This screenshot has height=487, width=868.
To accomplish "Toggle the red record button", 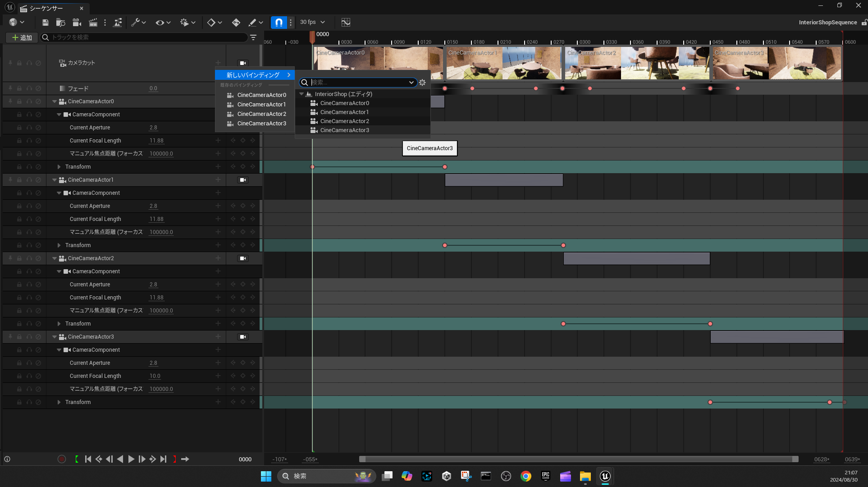I will click(62, 459).
